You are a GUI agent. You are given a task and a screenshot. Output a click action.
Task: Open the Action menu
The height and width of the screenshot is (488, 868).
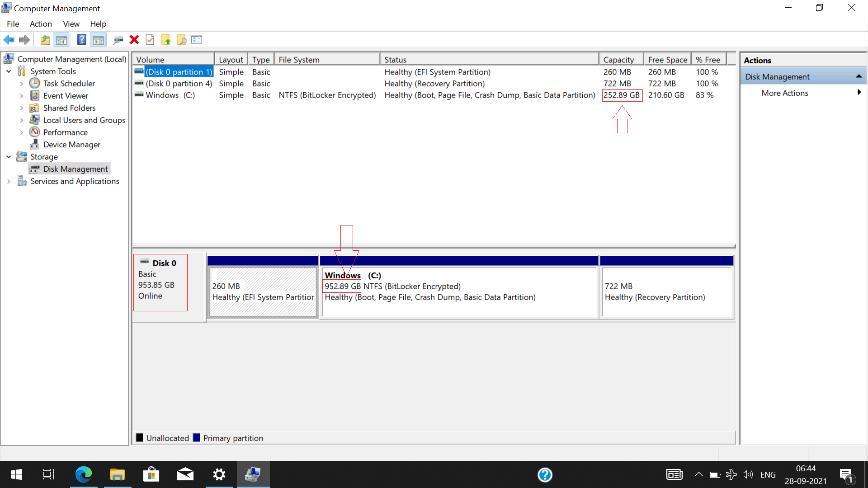pos(41,24)
